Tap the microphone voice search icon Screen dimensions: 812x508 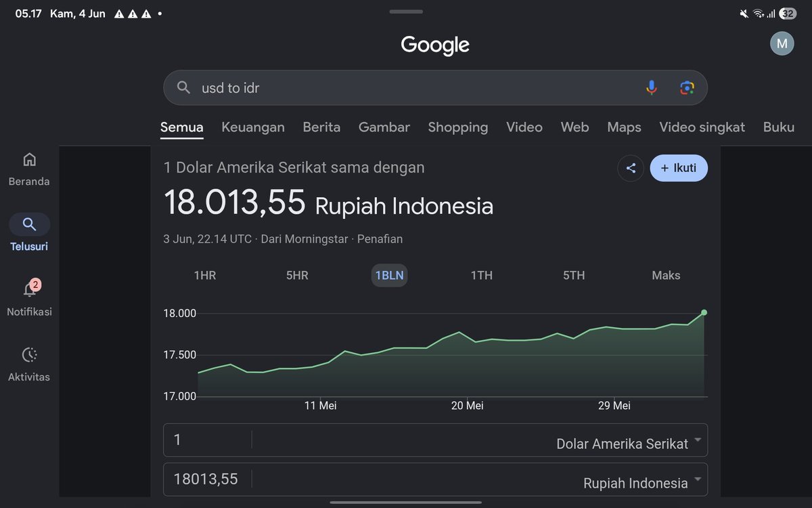pos(651,87)
